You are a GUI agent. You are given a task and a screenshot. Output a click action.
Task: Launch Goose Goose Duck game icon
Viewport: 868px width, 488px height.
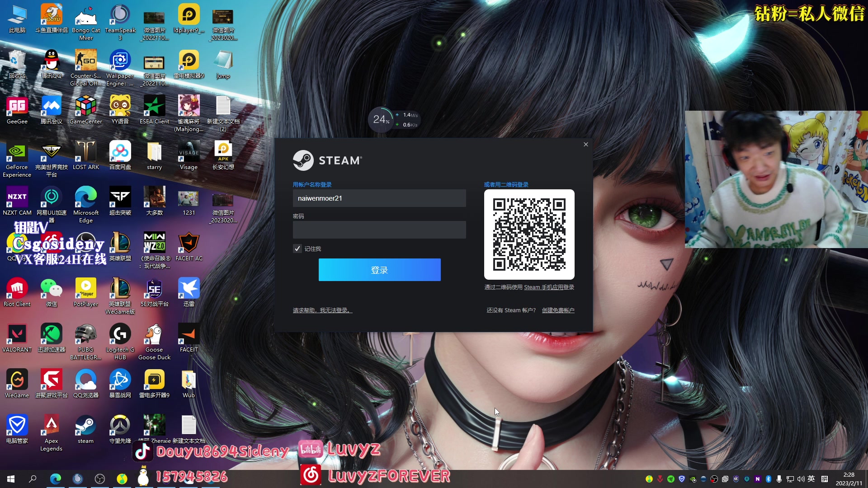tap(154, 335)
